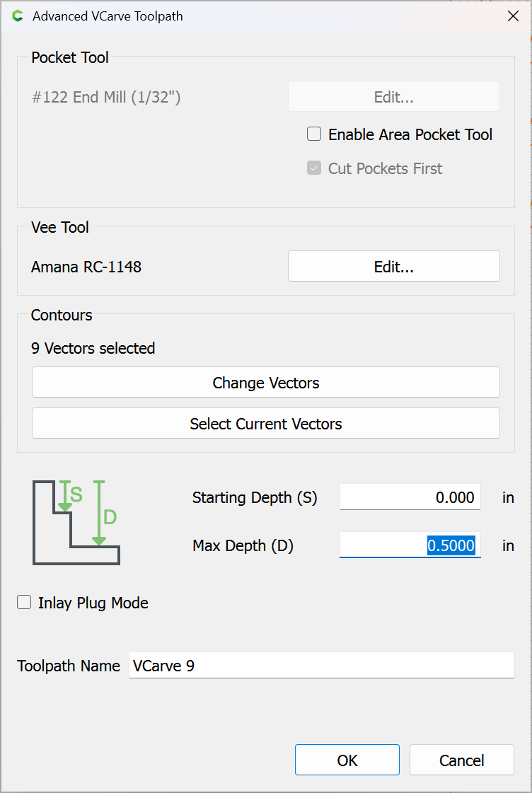532x793 pixels.
Task: Click the Change Vectors button
Action: (265, 383)
